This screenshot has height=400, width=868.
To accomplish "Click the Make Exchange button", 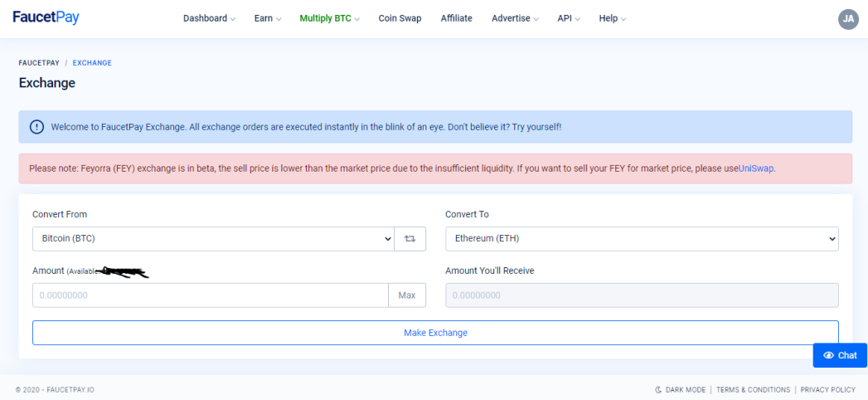I will tap(436, 333).
